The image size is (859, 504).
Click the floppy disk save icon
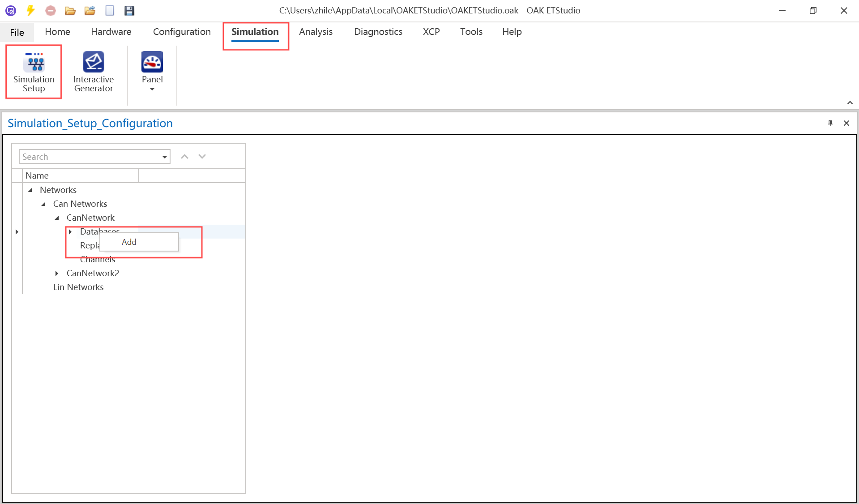coord(129,10)
